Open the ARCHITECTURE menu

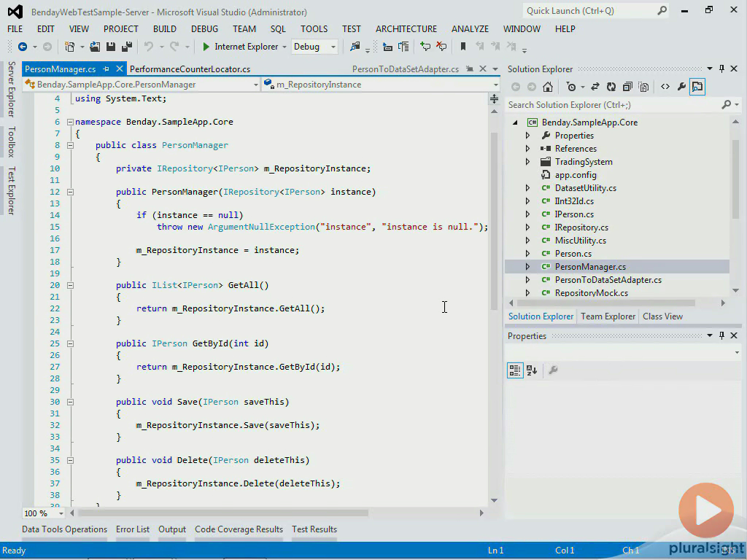tap(406, 29)
